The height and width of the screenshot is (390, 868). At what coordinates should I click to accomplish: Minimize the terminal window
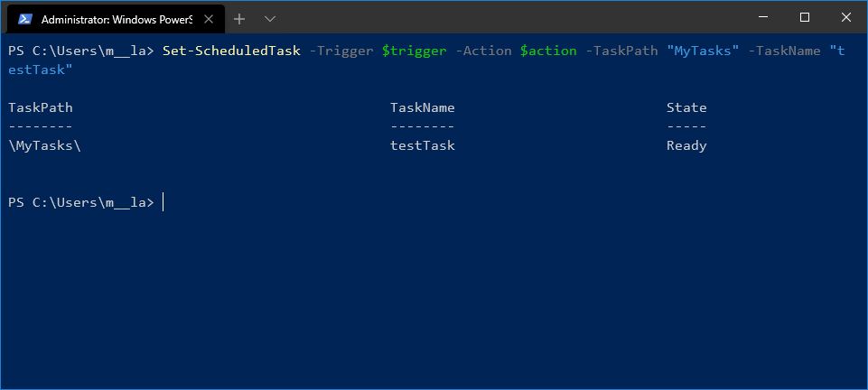pos(763,17)
